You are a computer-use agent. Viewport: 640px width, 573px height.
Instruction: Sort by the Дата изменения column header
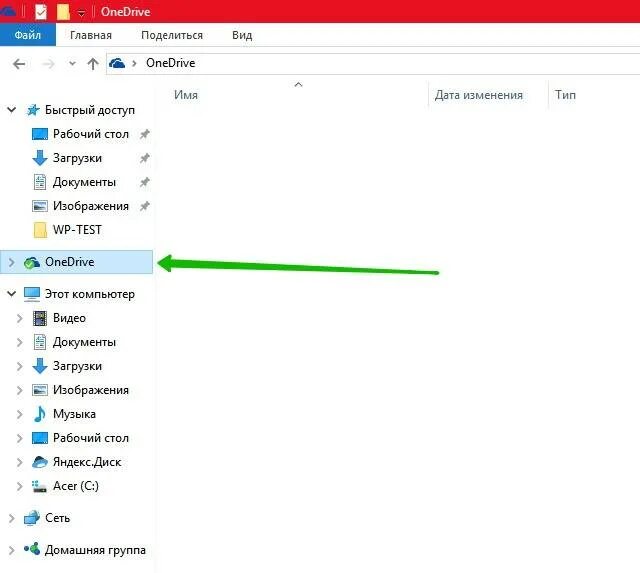479,95
